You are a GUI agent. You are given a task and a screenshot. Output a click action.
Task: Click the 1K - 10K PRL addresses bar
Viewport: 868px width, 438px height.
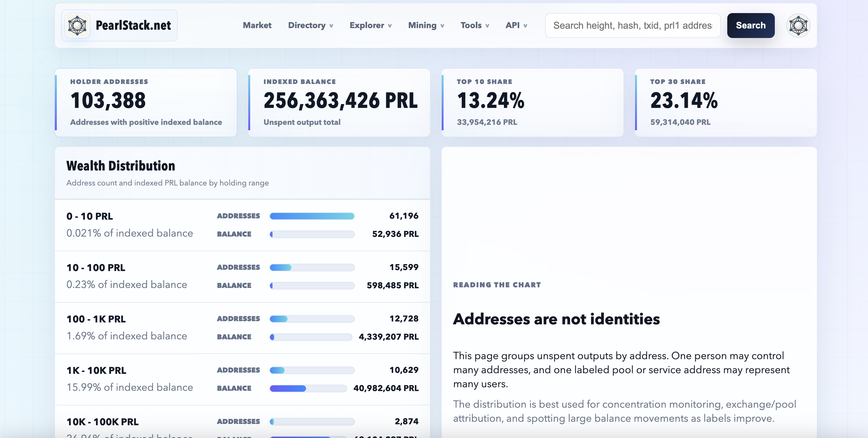(312, 370)
